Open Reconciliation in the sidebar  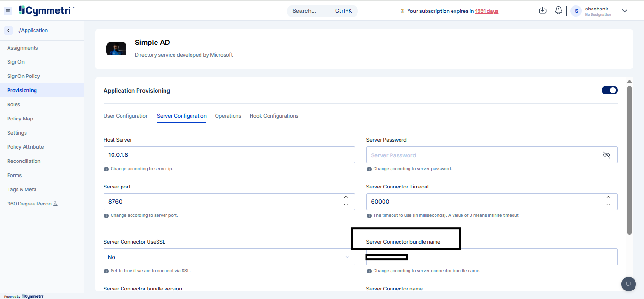click(42, 161)
